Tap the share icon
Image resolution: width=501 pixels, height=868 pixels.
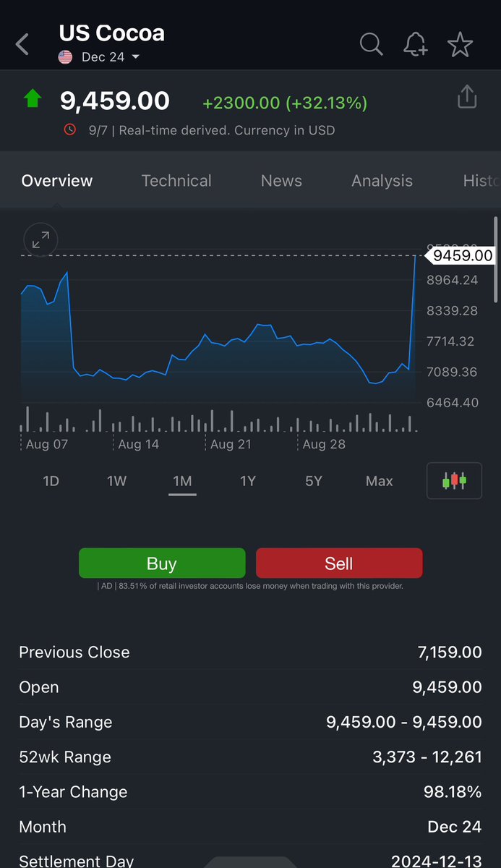pyautogui.click(x=467, y=97)
